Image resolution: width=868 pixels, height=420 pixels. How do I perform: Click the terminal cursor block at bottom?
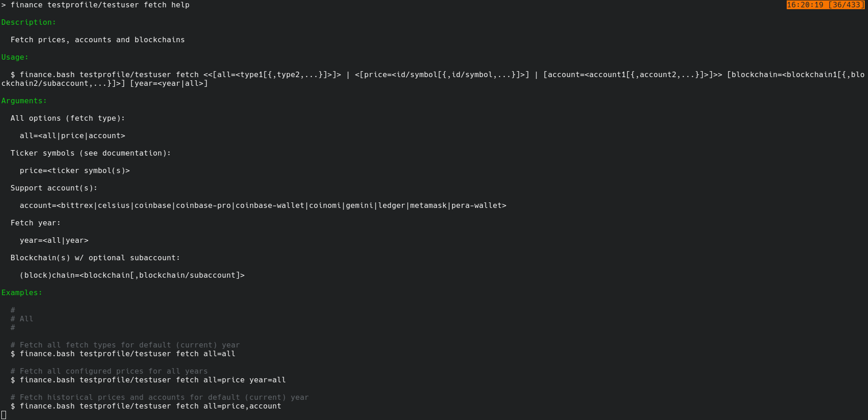coord(4,415)
